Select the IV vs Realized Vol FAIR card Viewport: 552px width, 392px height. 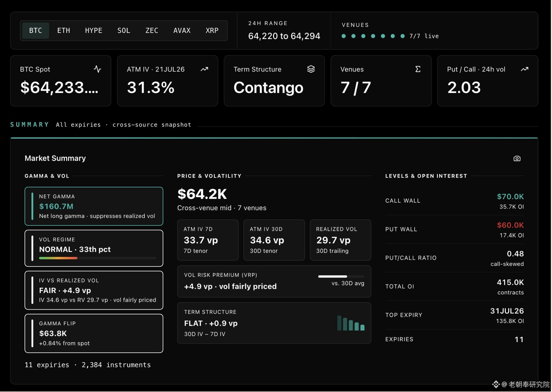tap(94, 290)
